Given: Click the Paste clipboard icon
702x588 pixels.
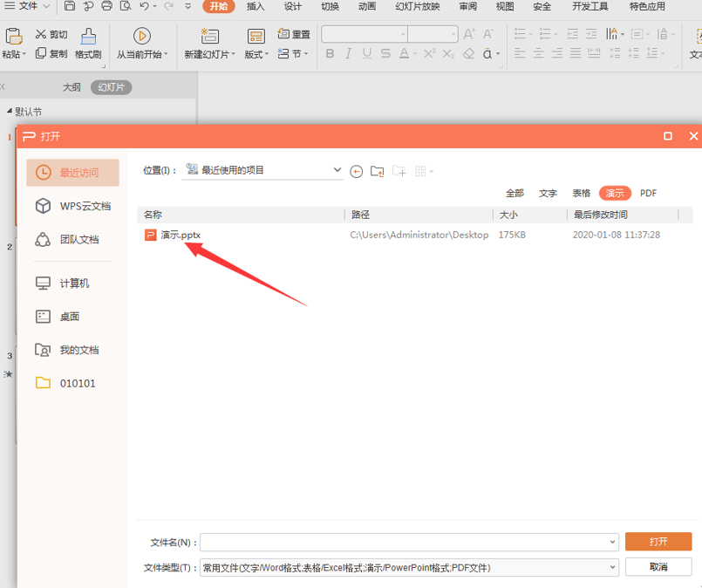Looking at the screenshot, I should (13, 36).
